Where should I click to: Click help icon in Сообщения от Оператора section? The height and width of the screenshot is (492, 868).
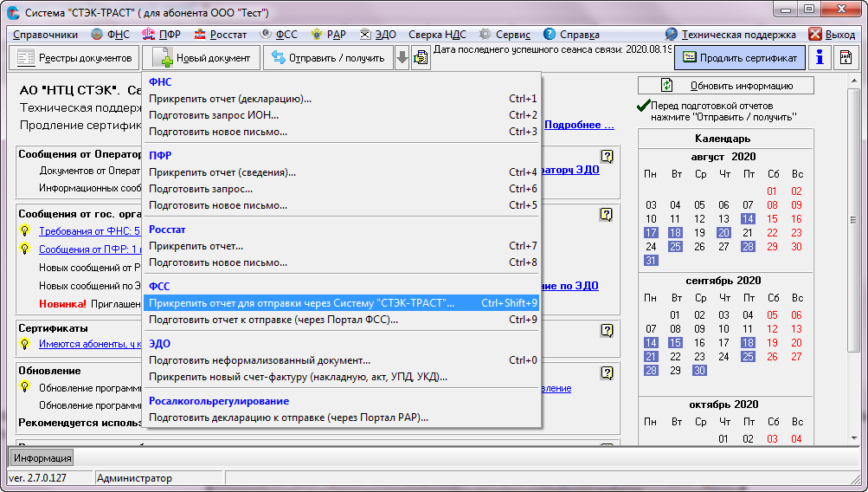(607, 156)
